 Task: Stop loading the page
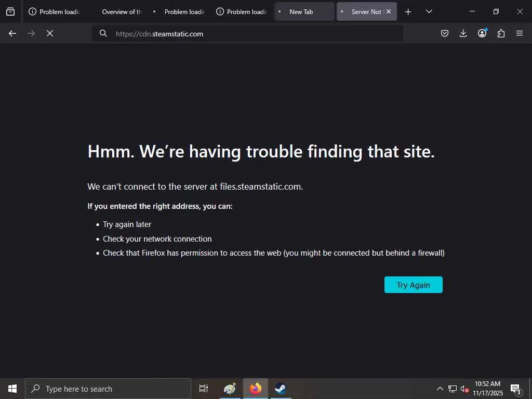50,33
